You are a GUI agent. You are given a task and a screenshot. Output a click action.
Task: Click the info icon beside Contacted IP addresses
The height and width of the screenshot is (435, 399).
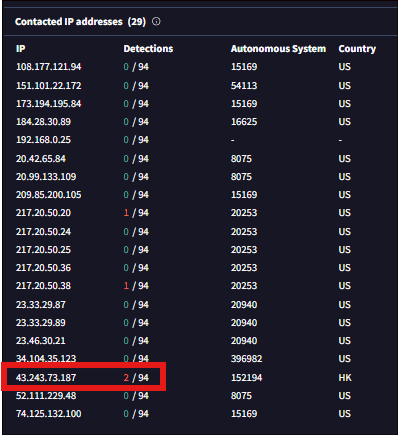coord(156,22)
